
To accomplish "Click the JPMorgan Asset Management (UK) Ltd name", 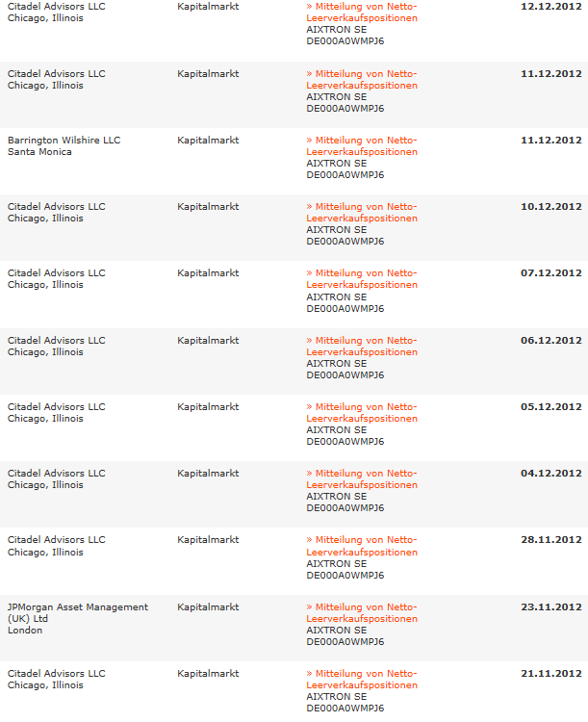I will pos(77,612).
